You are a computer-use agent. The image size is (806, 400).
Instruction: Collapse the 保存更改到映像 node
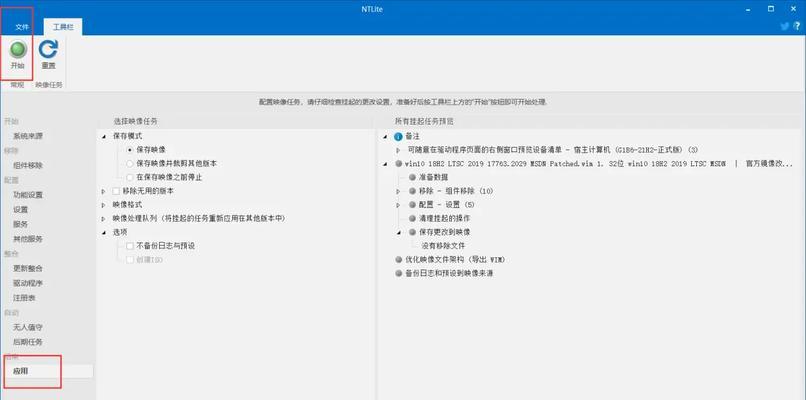399,232
